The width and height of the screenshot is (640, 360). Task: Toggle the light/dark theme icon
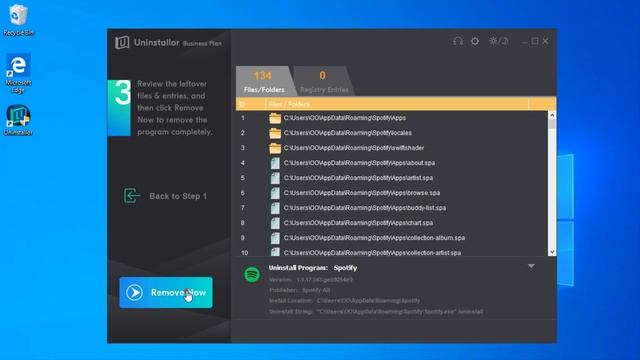[498, 41]
